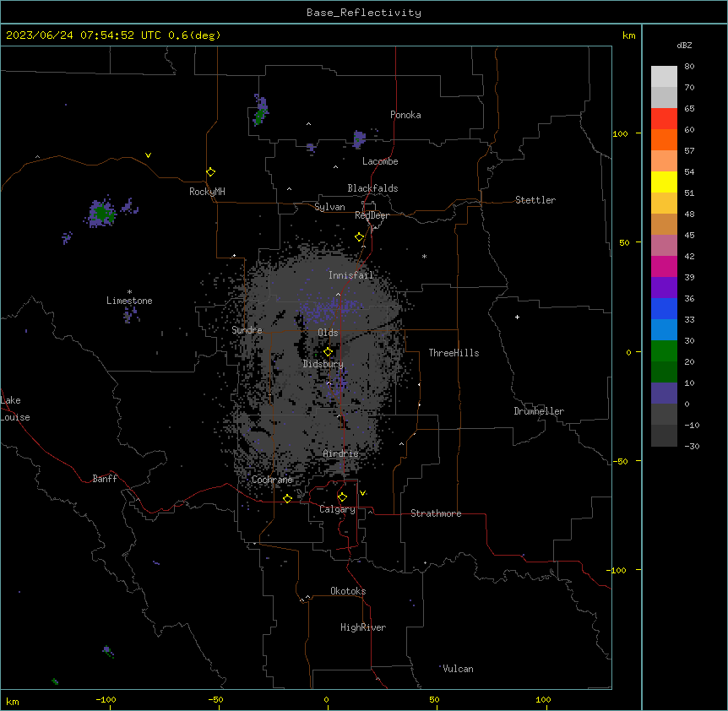The height and width of the screenshot is (711, 728).
Task: Click the Base_Reflectivity title text
Action: 364,13
